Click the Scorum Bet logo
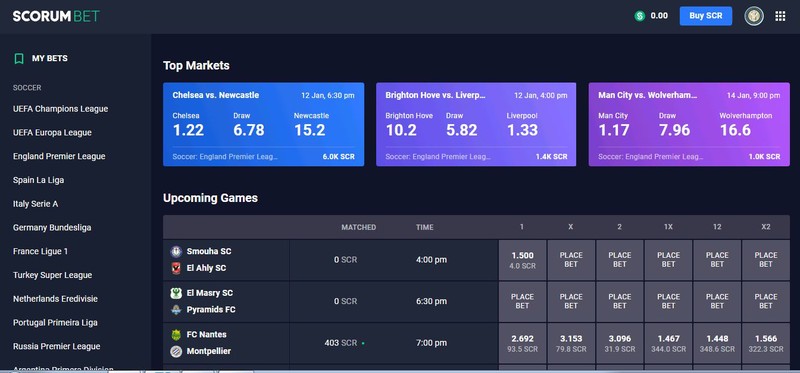Image resolution: width=800 pixels, height=373 pixels. click(x=56, y=16)
